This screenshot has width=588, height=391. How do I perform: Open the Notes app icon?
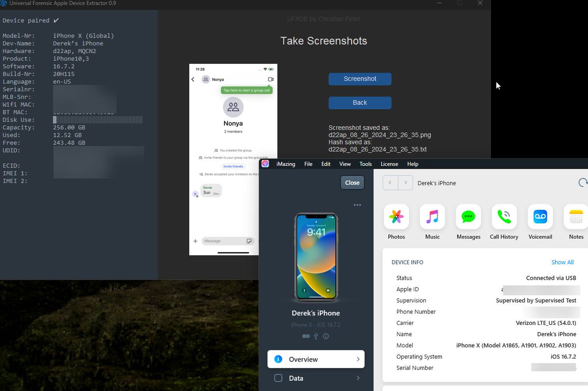tap(576, 217)
